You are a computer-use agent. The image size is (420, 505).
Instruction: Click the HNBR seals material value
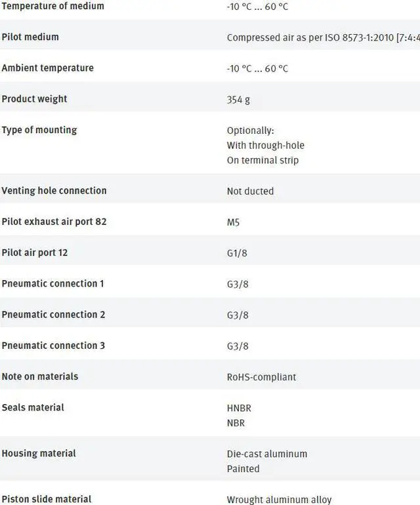coord(239,408)
